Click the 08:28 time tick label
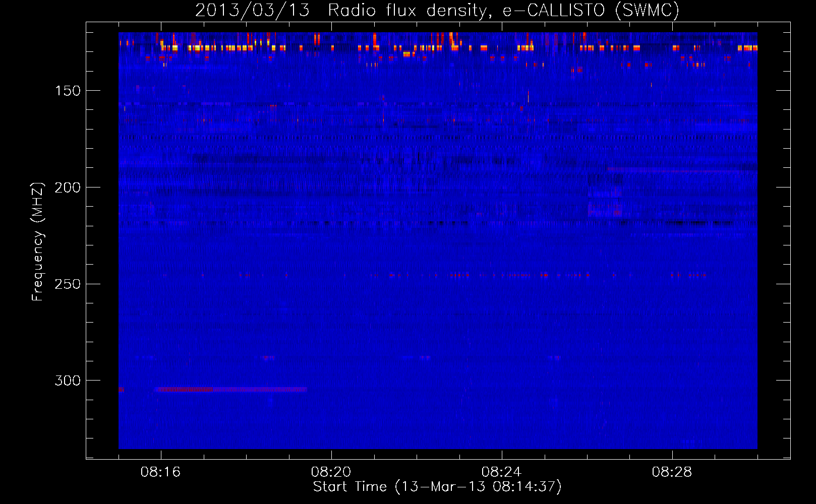Image resolution: width=816 pixels, height=504 pixels. [672, 472]
